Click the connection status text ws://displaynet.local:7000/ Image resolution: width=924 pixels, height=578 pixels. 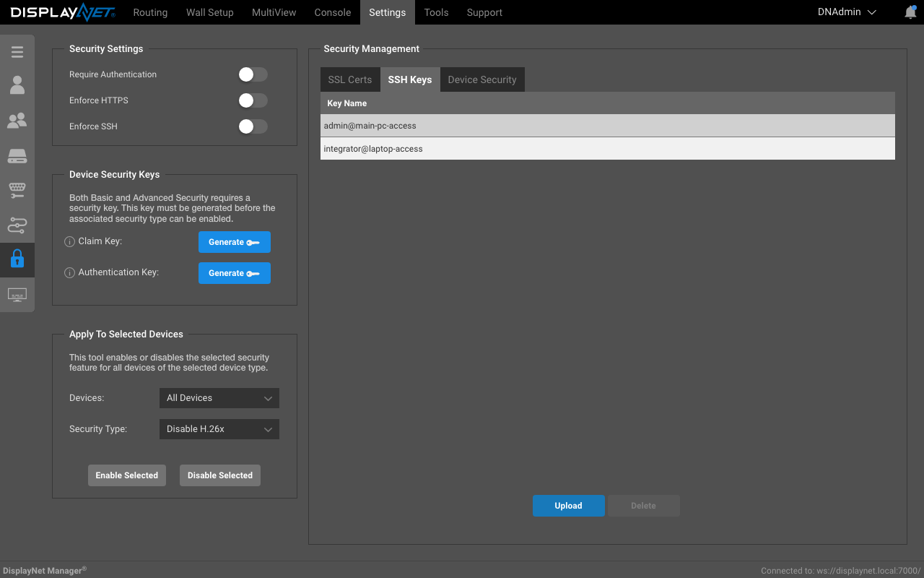pyautogui.click(x=869, y=571)
